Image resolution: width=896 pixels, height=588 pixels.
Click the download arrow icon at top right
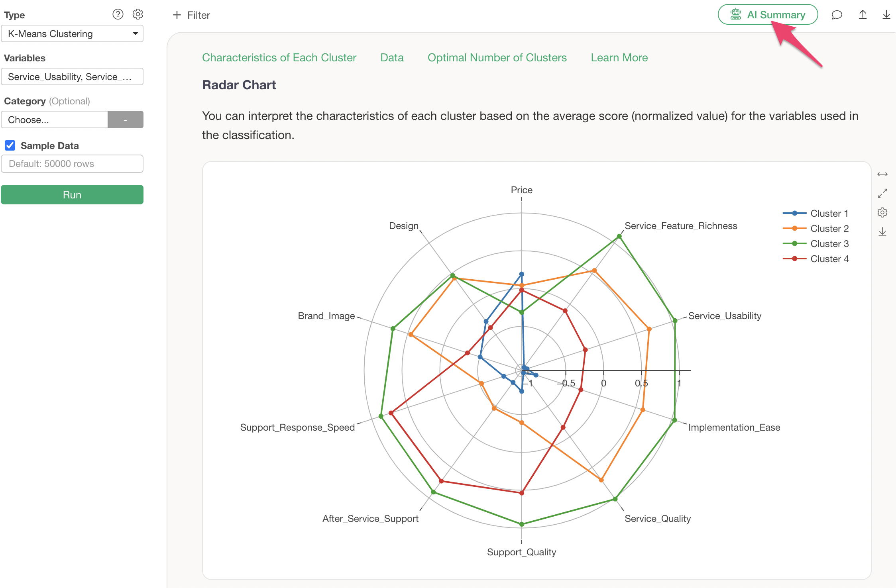(886, 15)
